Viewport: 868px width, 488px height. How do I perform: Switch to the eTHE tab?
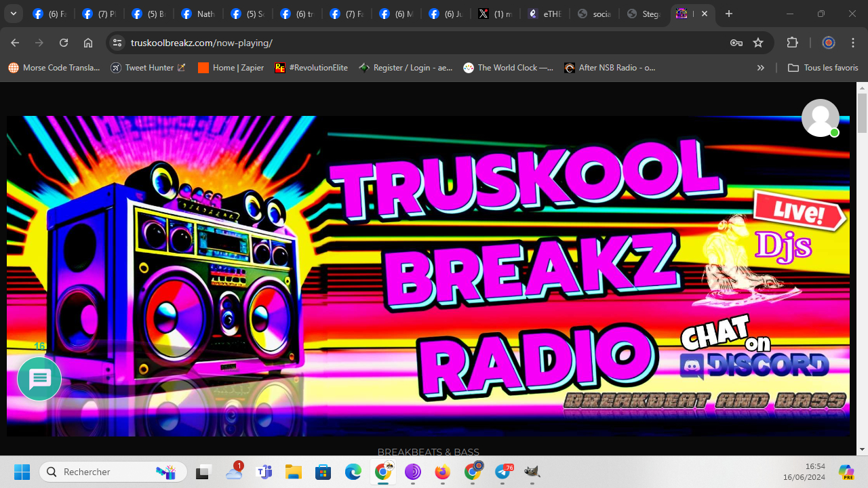544,14
